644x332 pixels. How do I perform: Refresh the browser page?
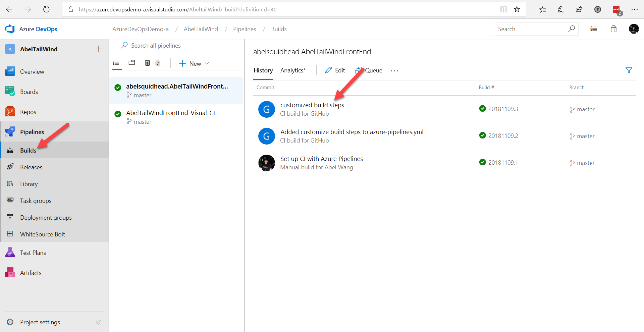click(46, 9)
